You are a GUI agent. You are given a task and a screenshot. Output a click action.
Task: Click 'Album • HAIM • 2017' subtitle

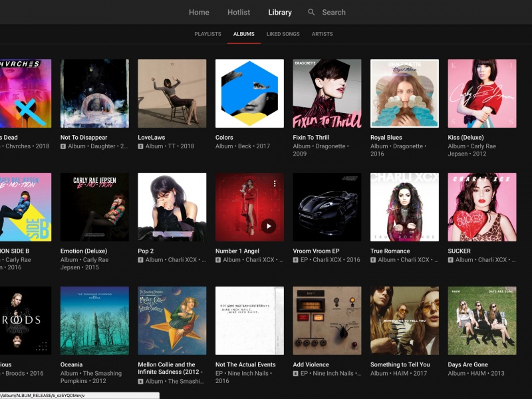[x=398, y=374]
